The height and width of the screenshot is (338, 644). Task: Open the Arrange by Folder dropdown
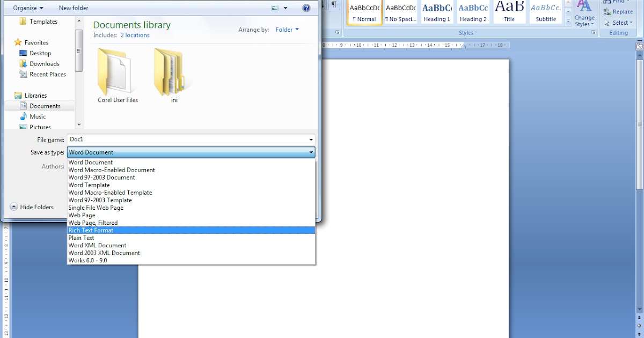(x=287, y=30)
